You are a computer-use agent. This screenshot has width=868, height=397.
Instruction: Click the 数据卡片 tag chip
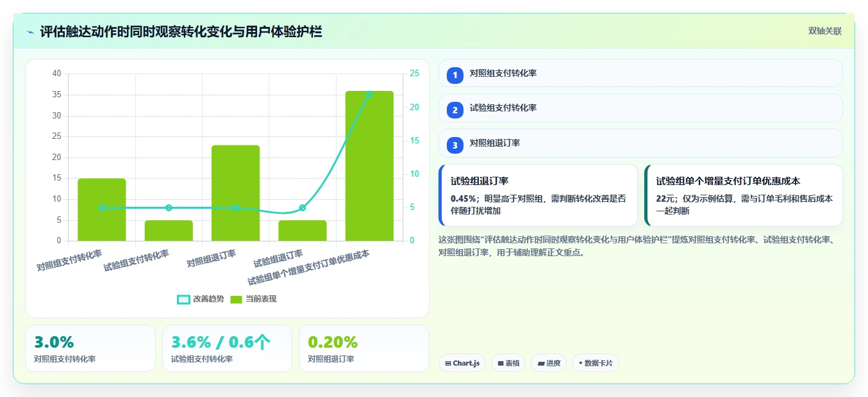596,363
